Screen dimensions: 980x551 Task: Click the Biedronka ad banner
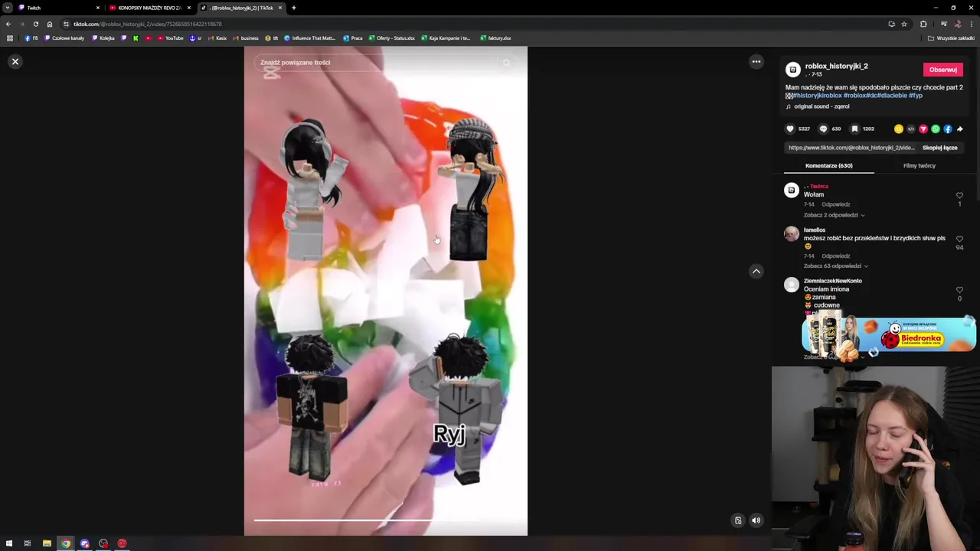pos(888,335)
